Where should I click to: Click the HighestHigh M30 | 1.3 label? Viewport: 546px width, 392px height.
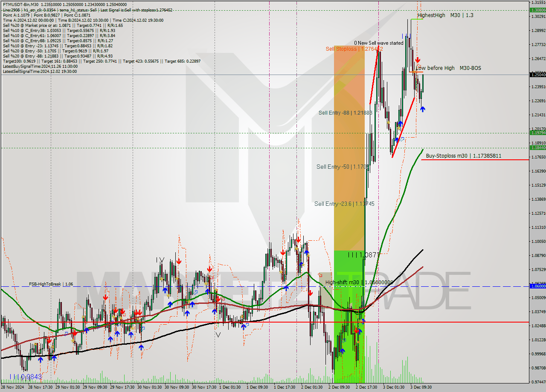(445, 15)
